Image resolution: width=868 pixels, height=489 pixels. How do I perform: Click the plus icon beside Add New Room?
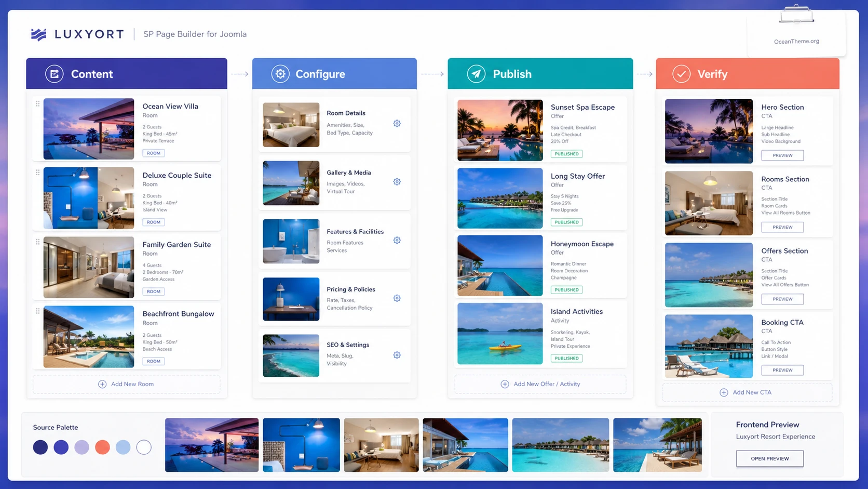point(102,384)
